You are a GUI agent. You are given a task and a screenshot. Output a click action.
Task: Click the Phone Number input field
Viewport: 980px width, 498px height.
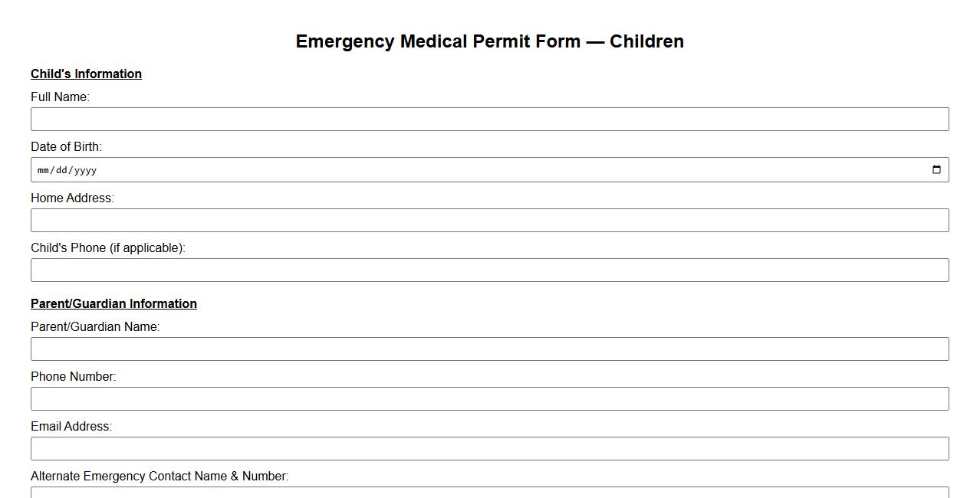pyautogui.click(x=489, y=398)
